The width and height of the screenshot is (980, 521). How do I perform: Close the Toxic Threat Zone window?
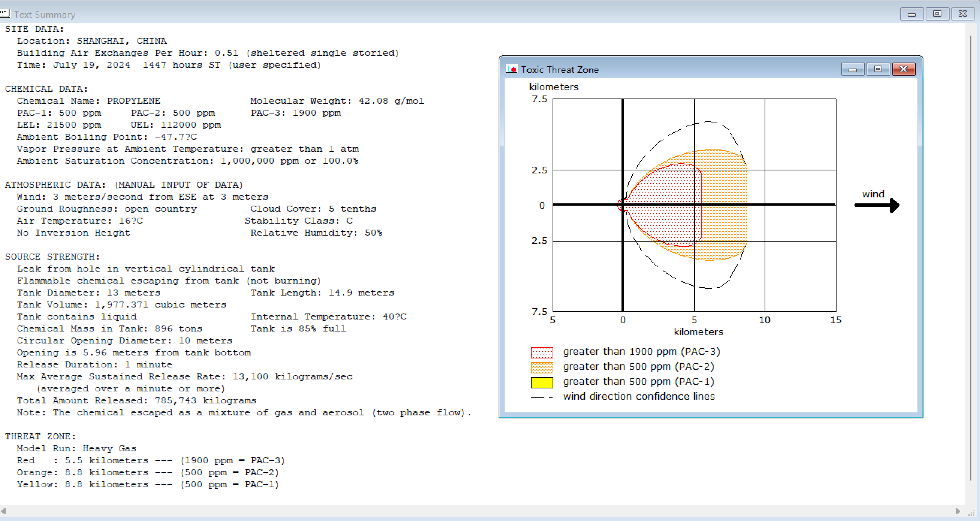[904, 69]
